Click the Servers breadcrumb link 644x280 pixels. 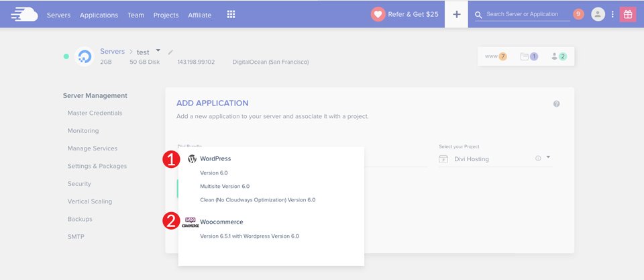(x=112, y=52)
